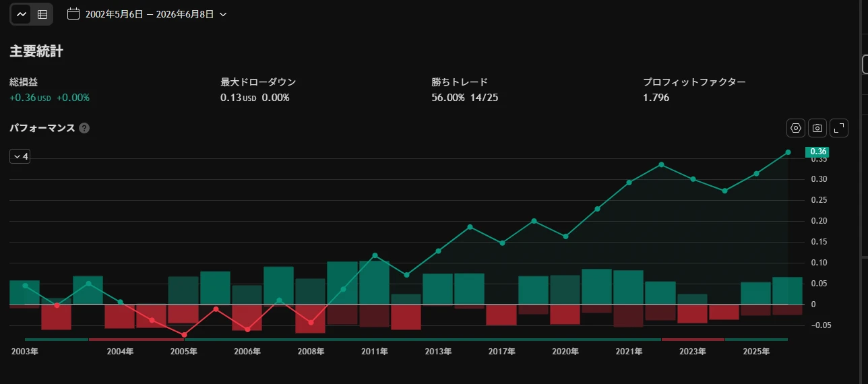Click 最大ドローダウン value 0.13 USD

point(239,98)
